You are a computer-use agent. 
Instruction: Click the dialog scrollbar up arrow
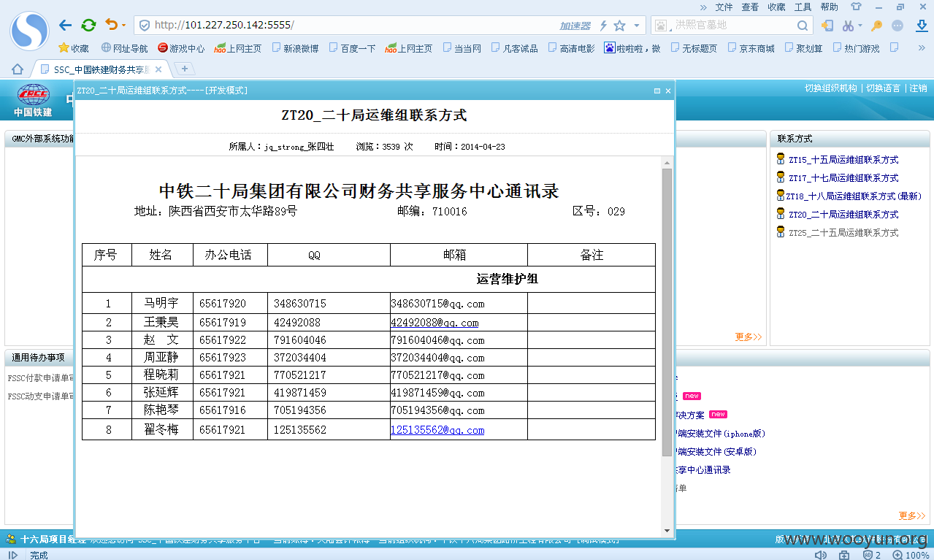(x=667, y=162)
